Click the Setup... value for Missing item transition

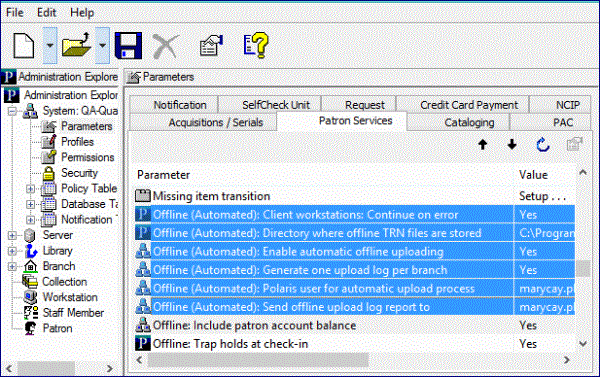(x=542, y=196)
